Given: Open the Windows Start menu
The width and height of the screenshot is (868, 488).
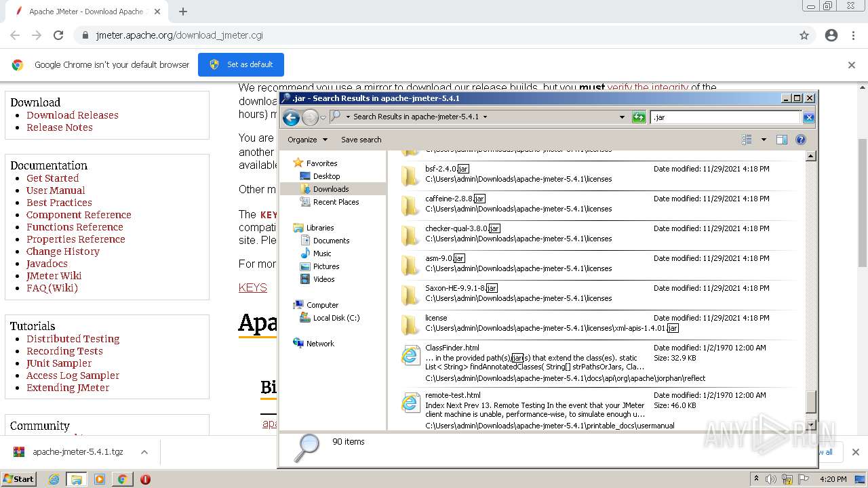Looking at the screenshot, I should coord(18,479).
